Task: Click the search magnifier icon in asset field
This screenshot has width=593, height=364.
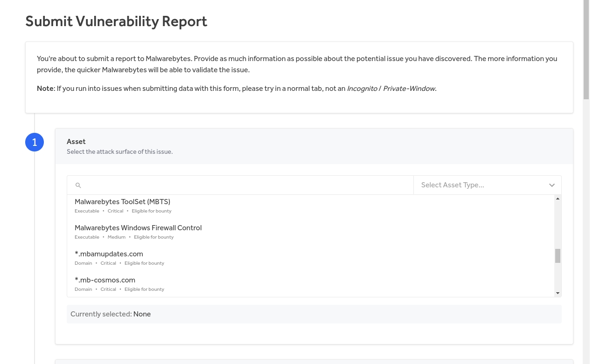Action: coord(78,185)
